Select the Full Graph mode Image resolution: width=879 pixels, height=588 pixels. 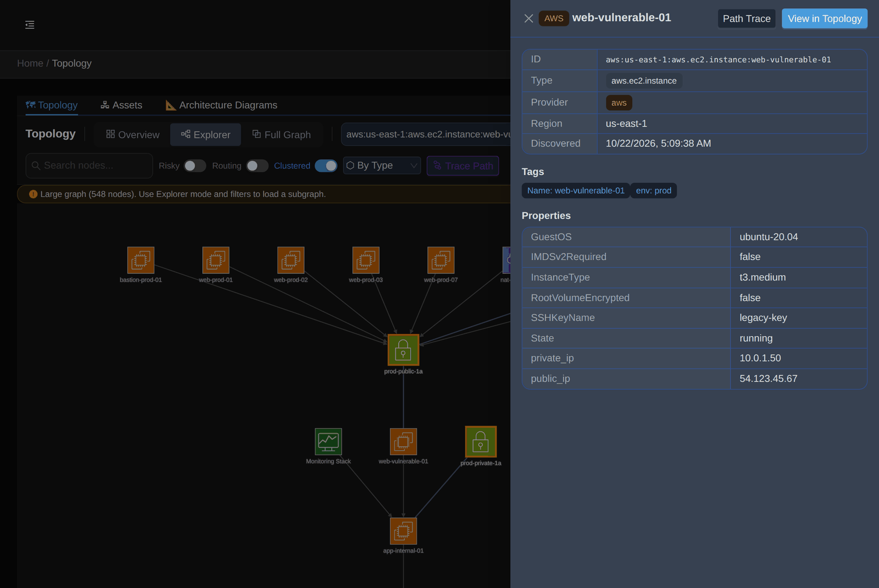coord(281,135)
